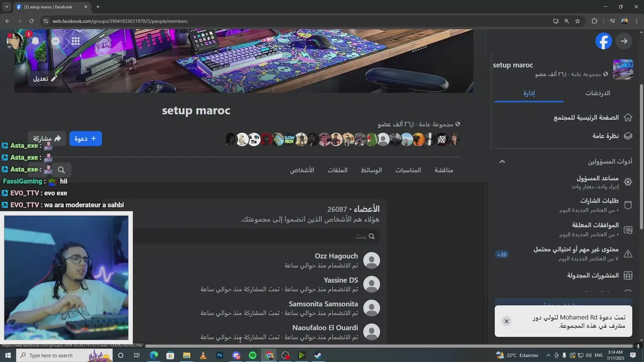Click Ozz Hagouch's avatar thumbnail

click(371, 260)
